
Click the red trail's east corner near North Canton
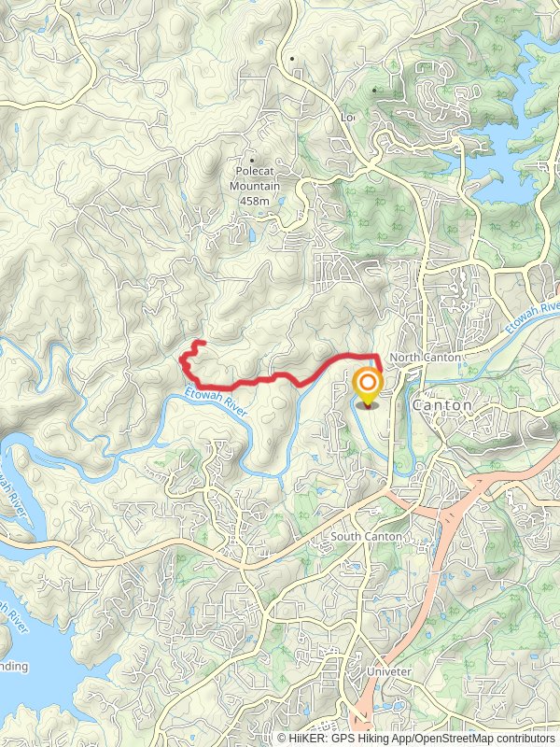[x=378, y=357]
